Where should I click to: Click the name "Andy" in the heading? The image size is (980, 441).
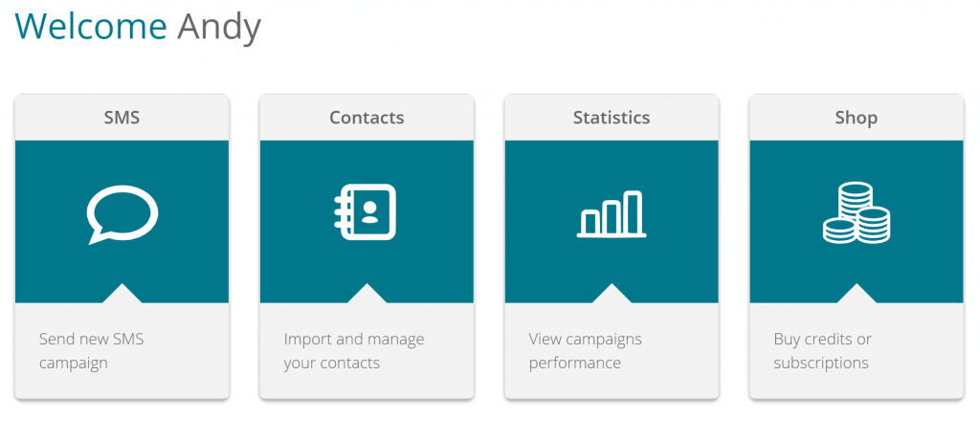(219, 28)
